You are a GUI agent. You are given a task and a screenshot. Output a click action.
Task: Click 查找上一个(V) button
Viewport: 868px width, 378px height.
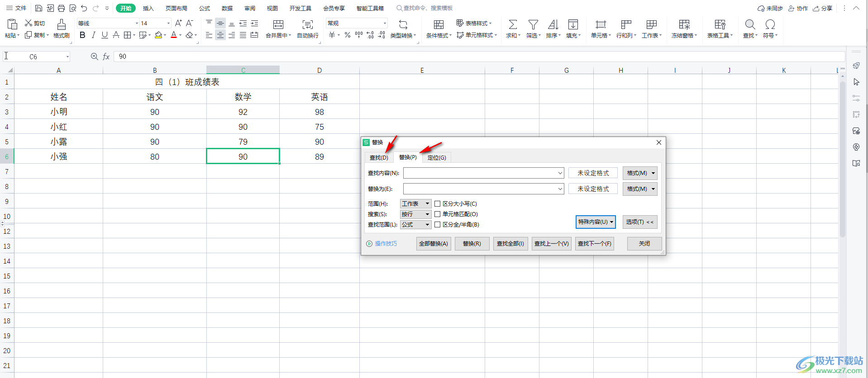pos(552,244)
